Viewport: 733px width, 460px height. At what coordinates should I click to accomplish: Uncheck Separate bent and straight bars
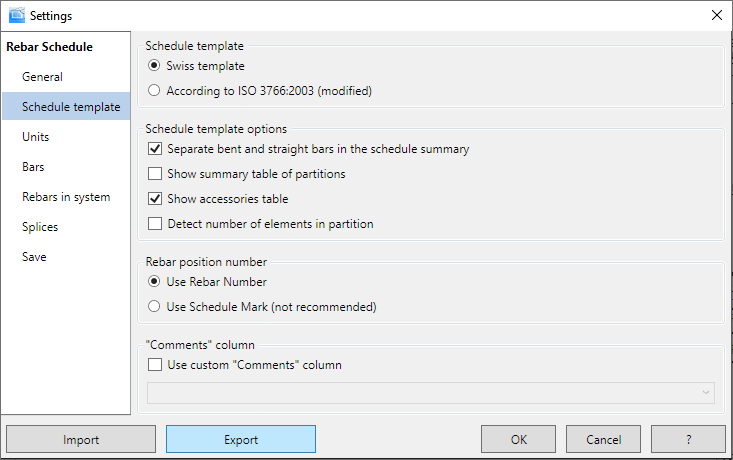(x=154, y=149)
